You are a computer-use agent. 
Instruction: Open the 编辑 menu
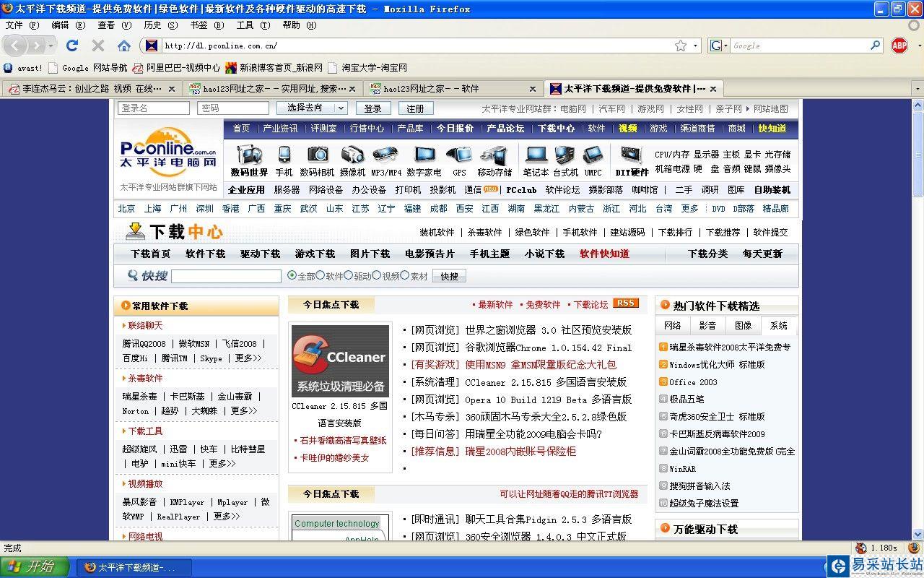pyautogui.click(x=69, y=25)
